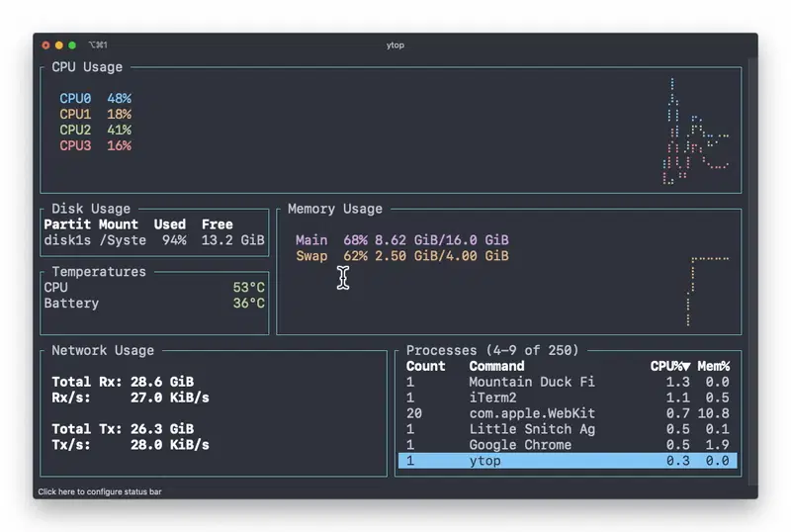
Task: Click the 94% disk used value
Action: click(x=174, y=240)
